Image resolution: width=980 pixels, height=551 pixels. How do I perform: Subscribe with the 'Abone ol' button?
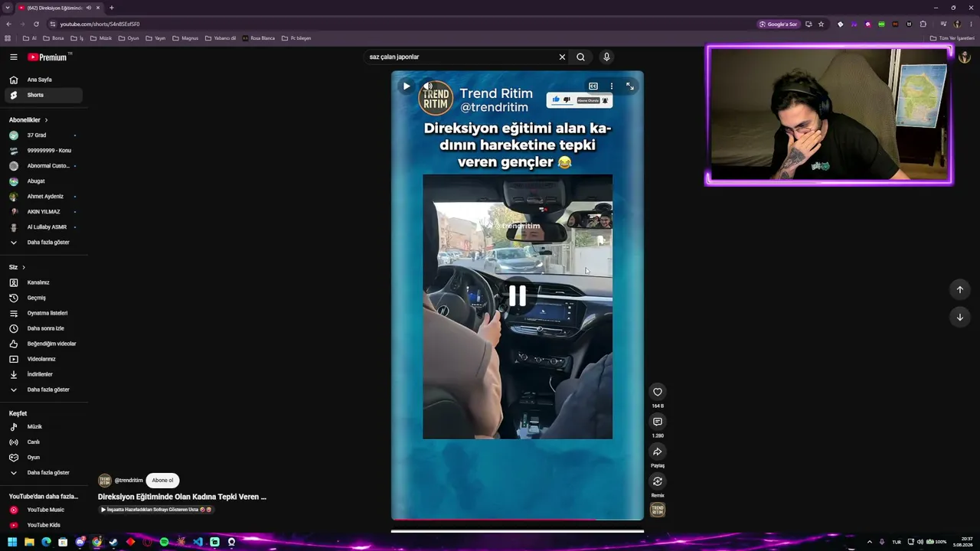tap(162, 481)
